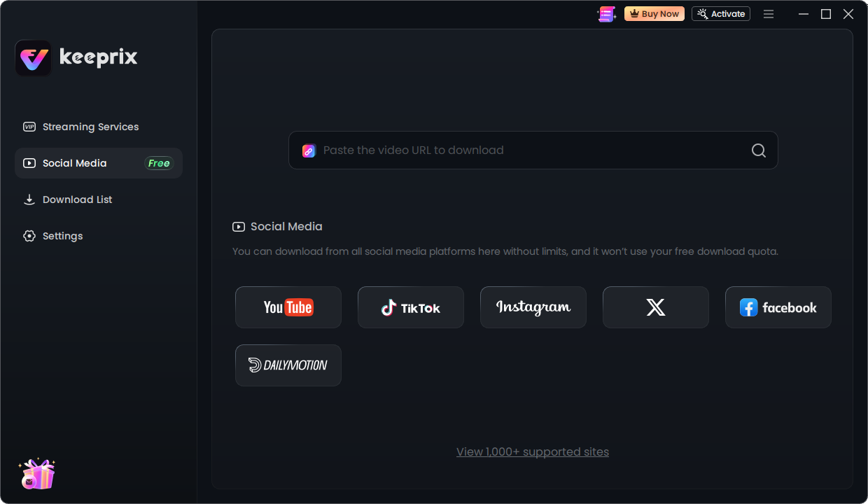Paste a URL into the video URL field
The image size is (868, 504).
tap(533, 150)
